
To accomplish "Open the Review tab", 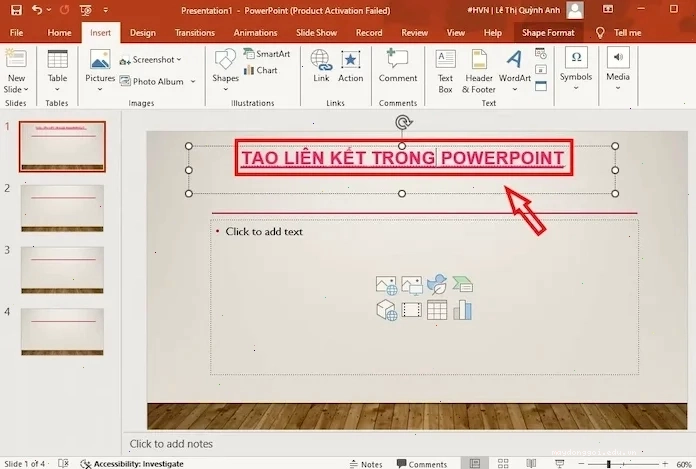I will pyautogui.click(x=414, y=32).
